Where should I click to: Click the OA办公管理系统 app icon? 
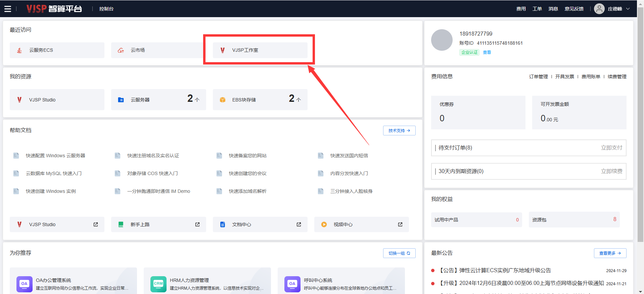click(25, 284)
